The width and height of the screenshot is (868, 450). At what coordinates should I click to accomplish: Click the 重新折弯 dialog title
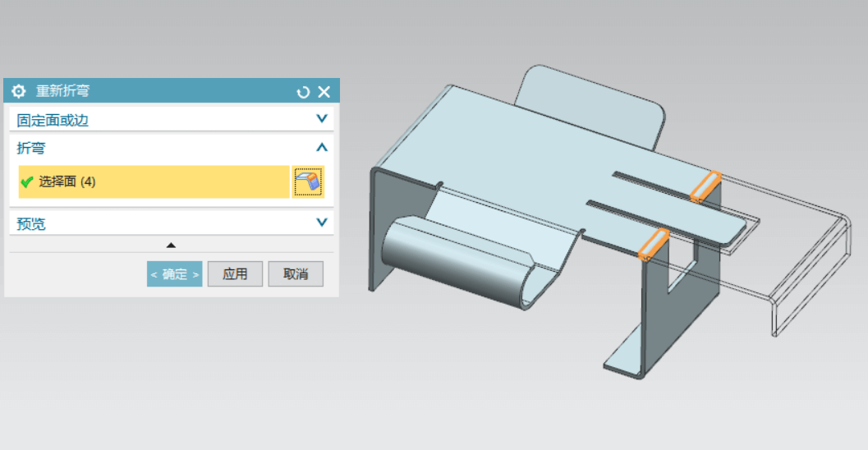click(x=62, y=91)
